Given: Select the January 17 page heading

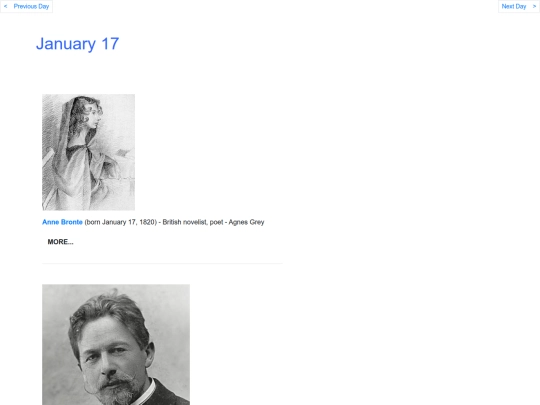Looking at the screenshot, I should 77,44.
